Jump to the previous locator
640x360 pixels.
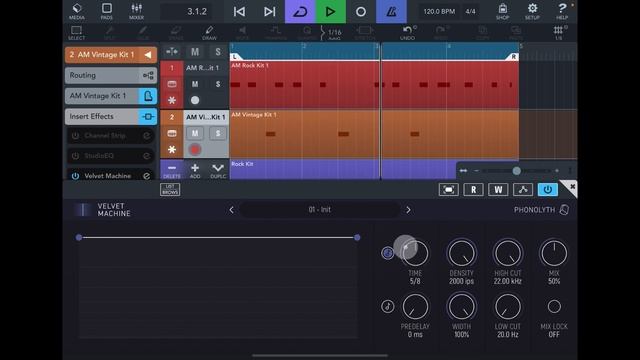pos(240,11)
